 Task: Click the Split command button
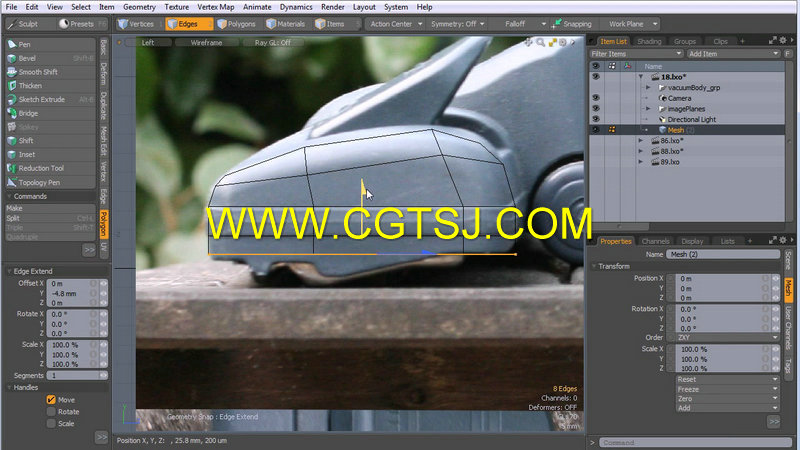click(x=50, y=218)
